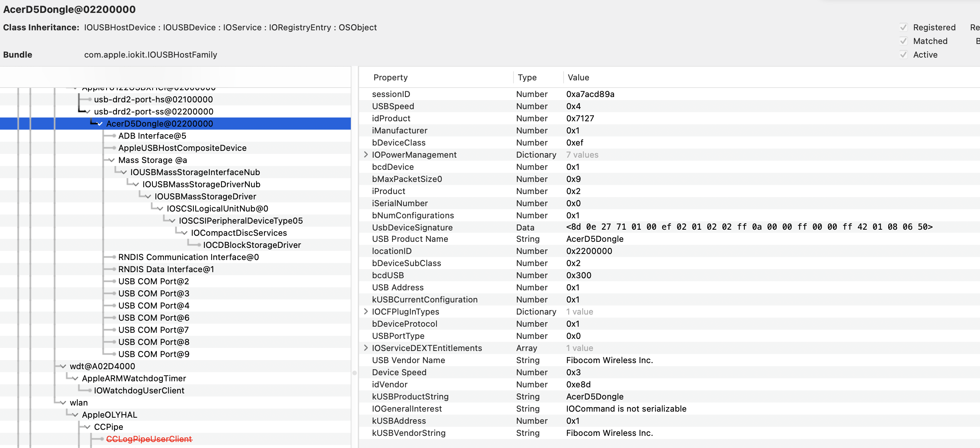Select the USB COM Port@9 entry
980x448 pixels.
(x=153, y=354)
